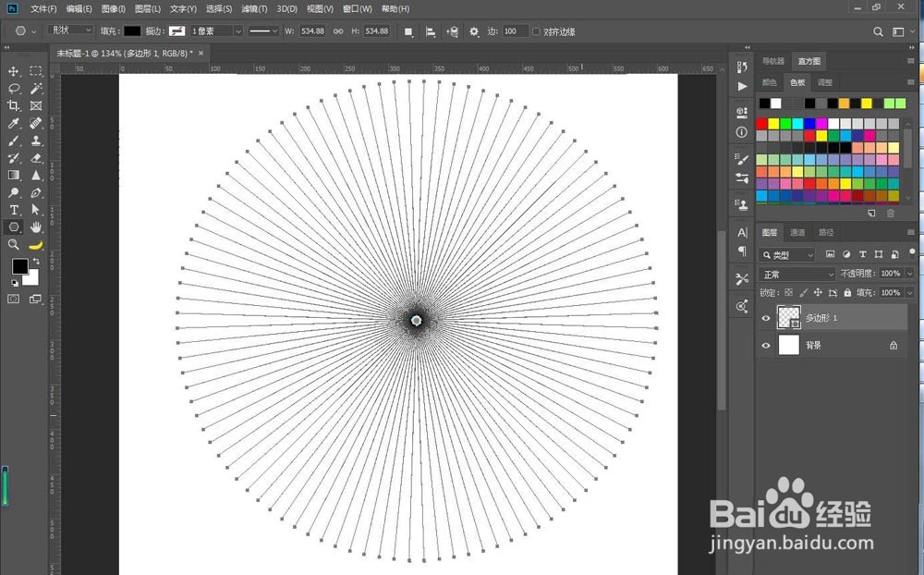Open the 类型 layer filter dropdown

point(787,255)
